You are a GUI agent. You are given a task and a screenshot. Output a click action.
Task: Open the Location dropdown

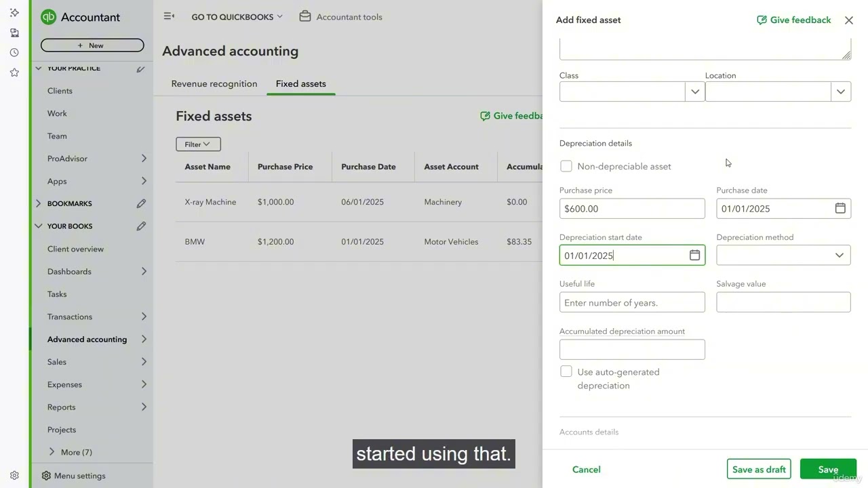[x=841, y=91]
